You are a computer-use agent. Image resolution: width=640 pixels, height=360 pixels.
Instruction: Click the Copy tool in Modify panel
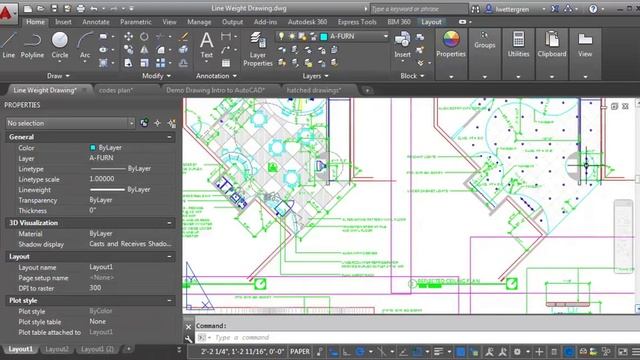click(x=128, y=50)
